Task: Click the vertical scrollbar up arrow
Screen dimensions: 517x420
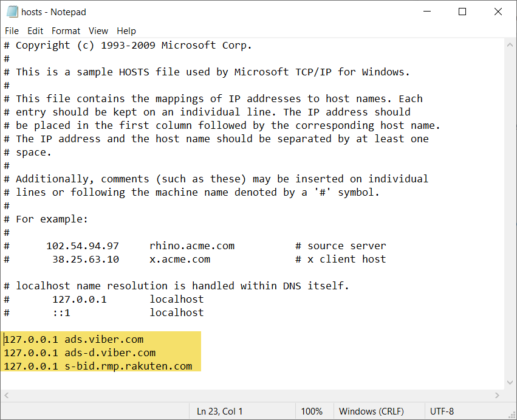Action: 510,45
